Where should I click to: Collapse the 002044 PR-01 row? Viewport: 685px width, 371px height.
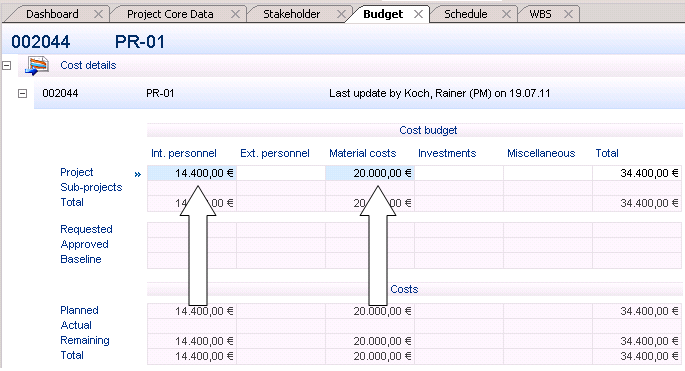22,94
